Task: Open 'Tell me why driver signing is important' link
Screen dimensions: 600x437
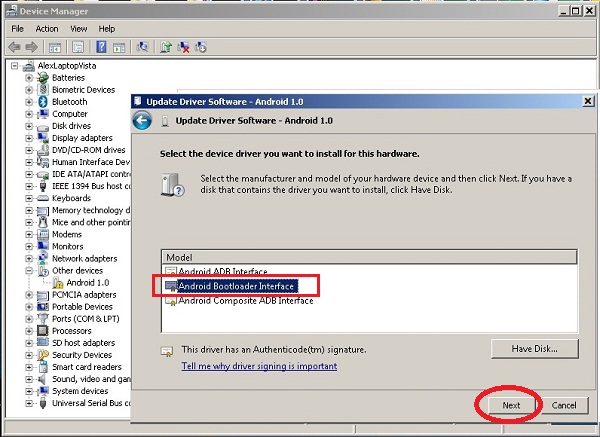Action: [x=259, y=366]
